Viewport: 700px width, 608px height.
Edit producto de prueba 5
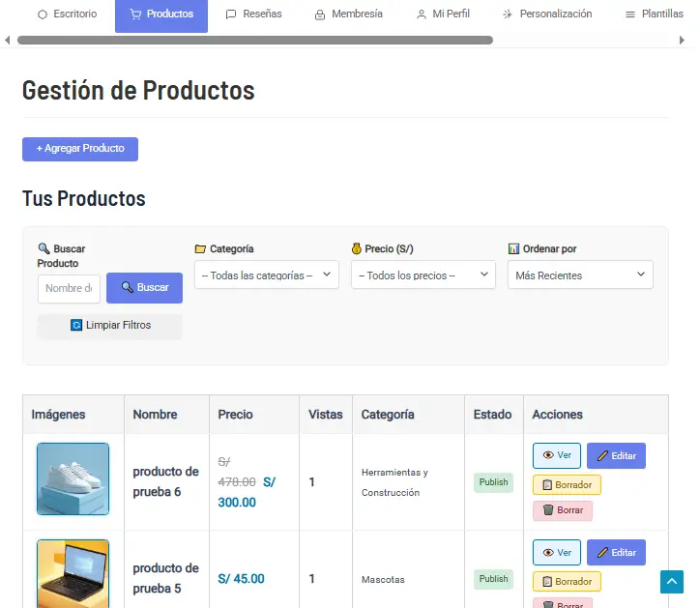[616, 553]
